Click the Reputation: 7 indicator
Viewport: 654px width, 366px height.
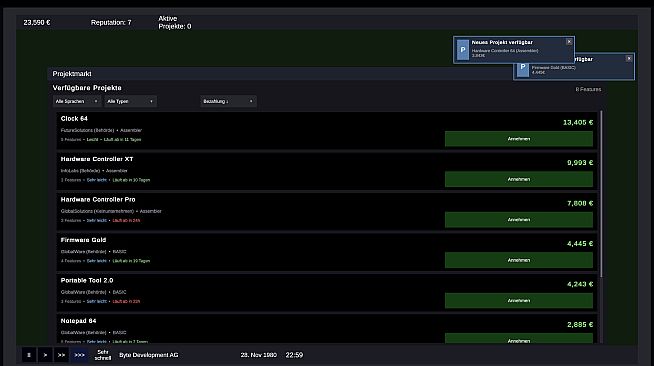click(x=111, y=23)
